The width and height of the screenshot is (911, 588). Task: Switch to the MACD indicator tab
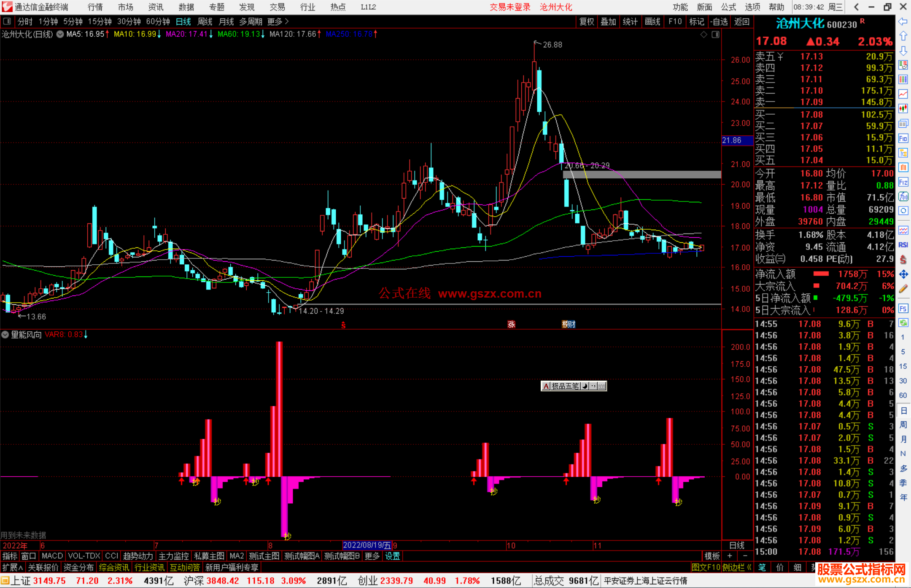pos(52,556)
